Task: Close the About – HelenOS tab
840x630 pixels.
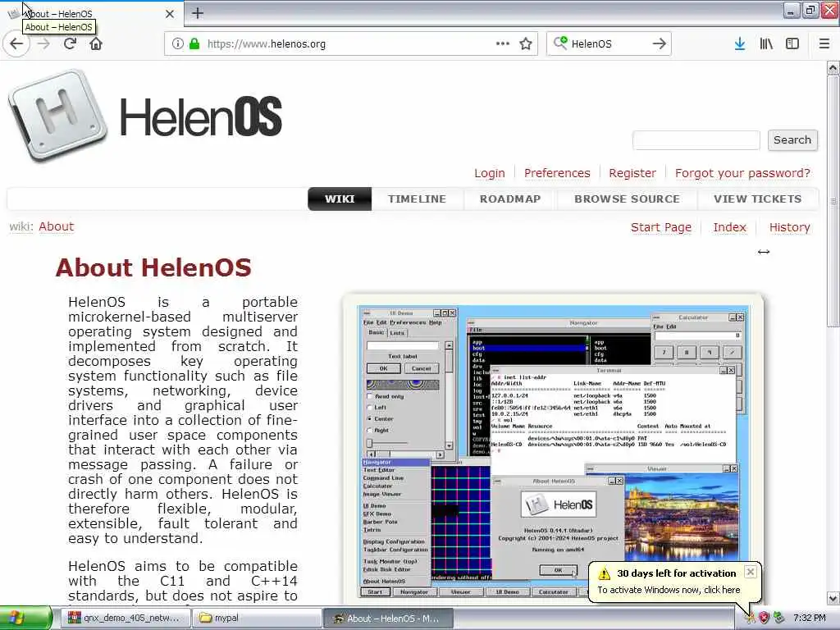Action: pos(170,14)
